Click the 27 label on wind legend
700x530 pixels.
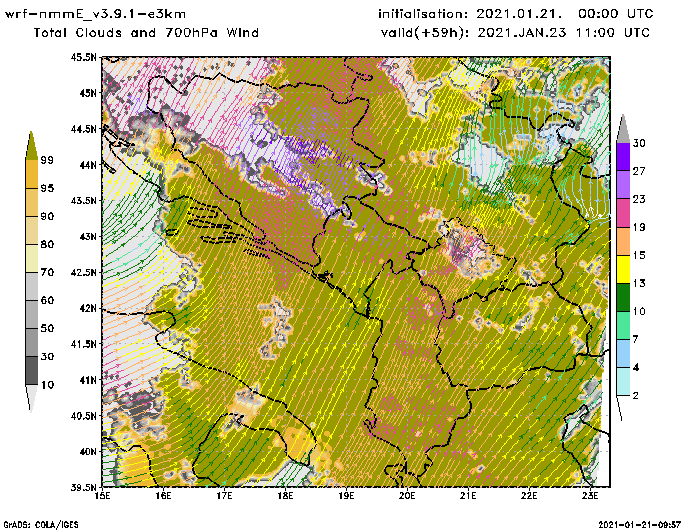point(639,171)
